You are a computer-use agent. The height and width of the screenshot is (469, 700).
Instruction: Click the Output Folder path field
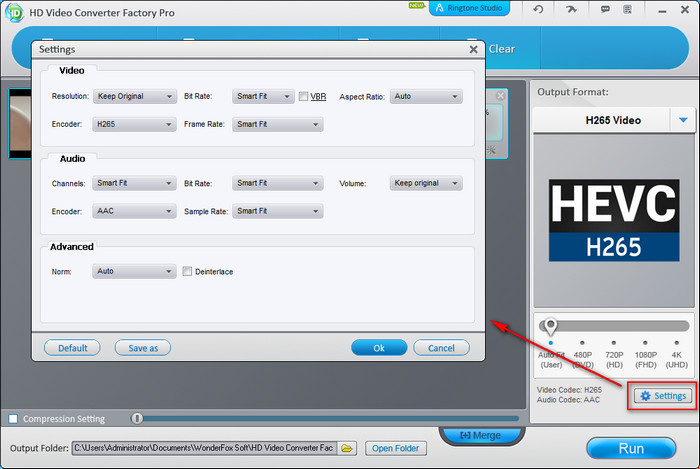coord(204,448)
